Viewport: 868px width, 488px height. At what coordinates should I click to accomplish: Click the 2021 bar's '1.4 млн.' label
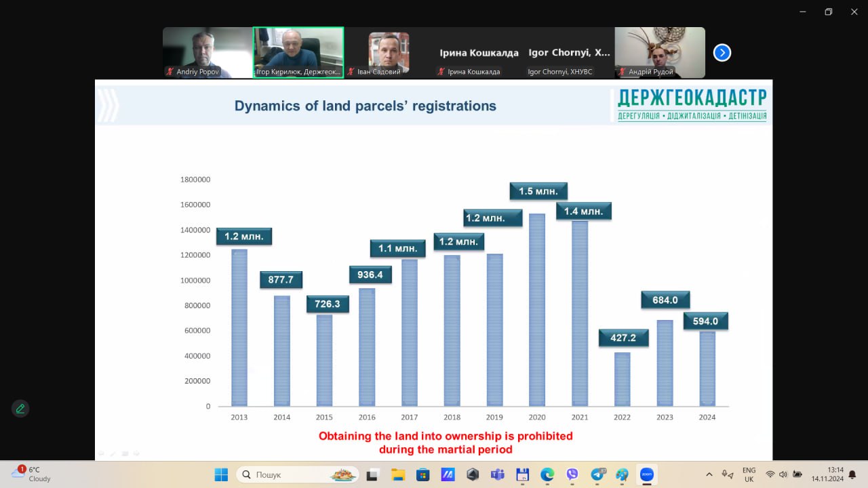pyautogui.click(x=584, y=211)
